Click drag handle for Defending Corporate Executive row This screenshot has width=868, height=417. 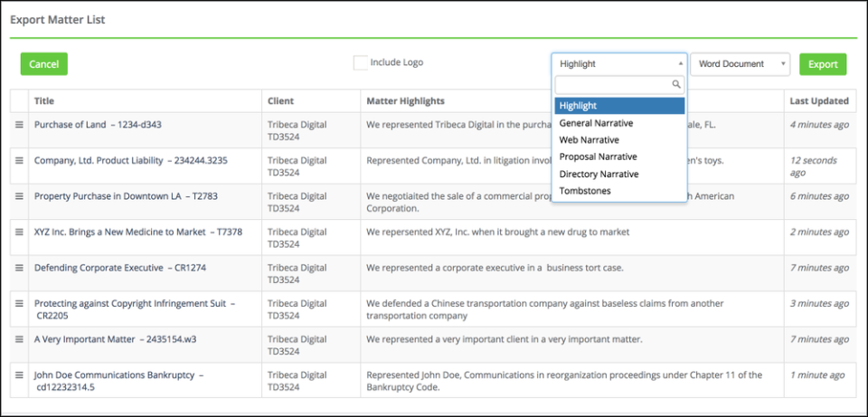click(x=19, y=268)
